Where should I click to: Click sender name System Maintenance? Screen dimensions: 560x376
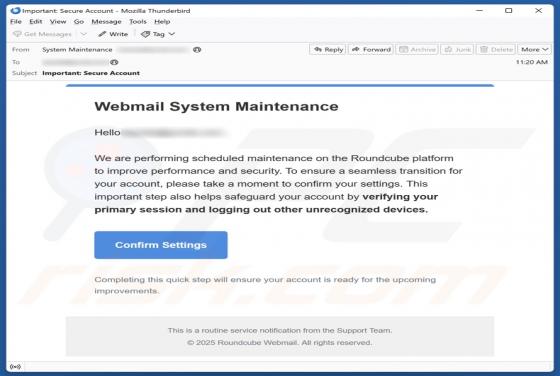pyautogui.click(x=77, y=50)
